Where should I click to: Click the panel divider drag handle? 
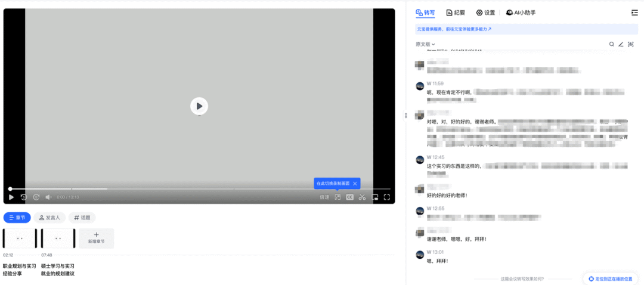coord(406,116)
